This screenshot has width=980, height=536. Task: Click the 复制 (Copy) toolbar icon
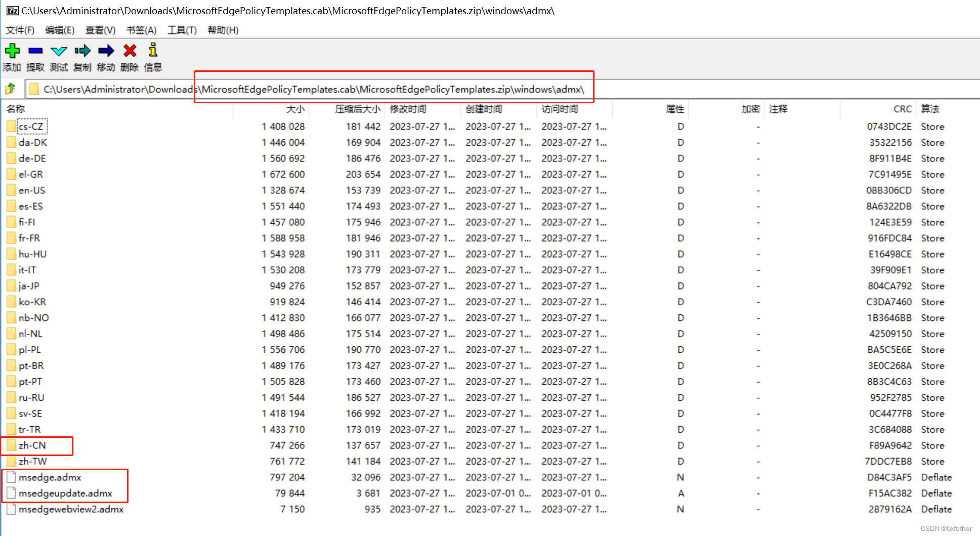(82, 51)
